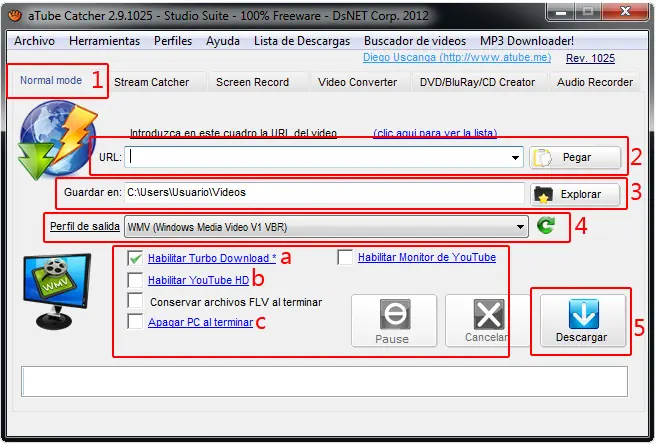Check Conservar archivos FLV al terminar
Viewport: 656px width, 445px height.
135,301
